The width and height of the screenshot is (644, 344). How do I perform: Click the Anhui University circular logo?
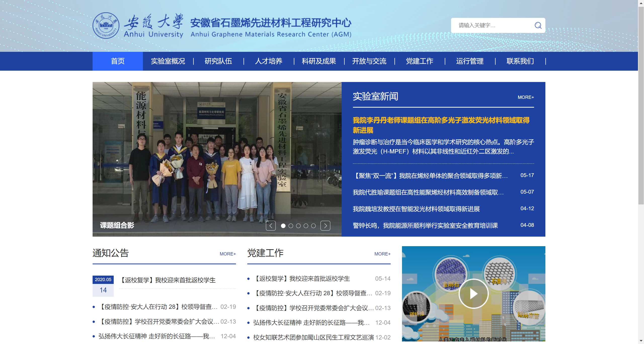coord(106,25)
